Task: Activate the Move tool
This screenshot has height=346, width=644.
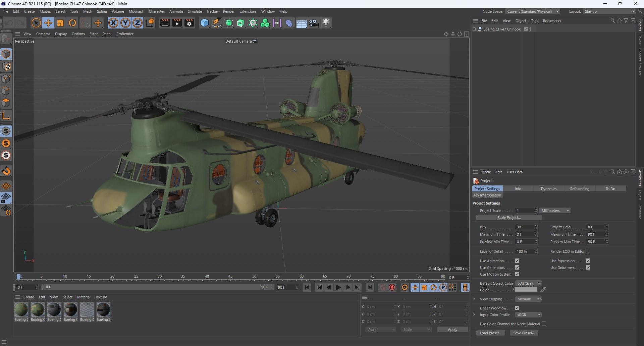Action: [48, 23]
